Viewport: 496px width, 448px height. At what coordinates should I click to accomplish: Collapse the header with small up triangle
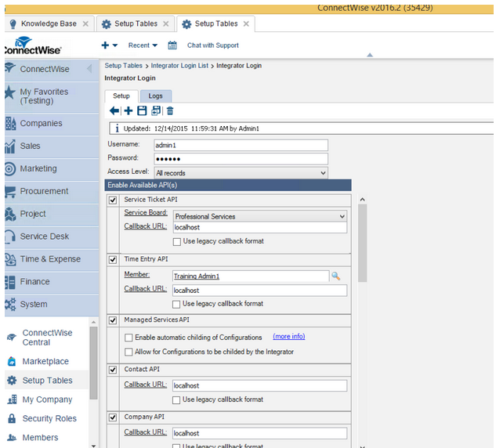tap(370, 55)
